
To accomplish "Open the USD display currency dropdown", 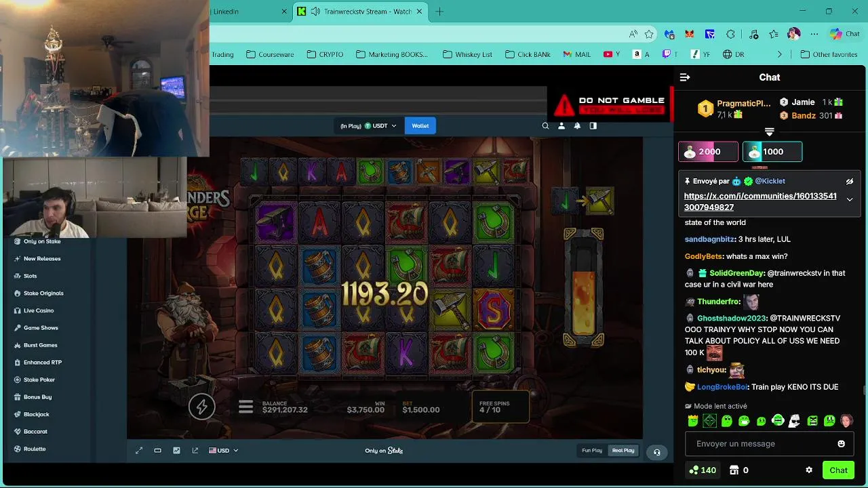I will pos(224,450).
